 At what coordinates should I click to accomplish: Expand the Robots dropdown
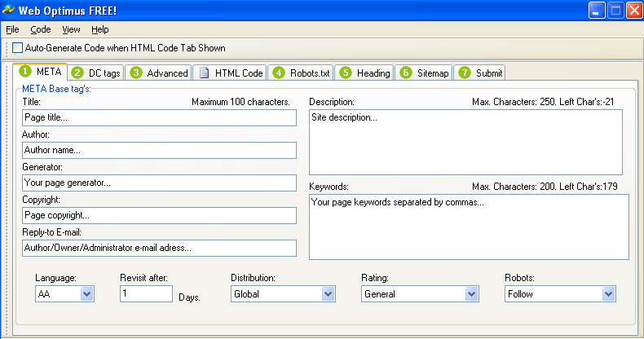pos(608,294)
